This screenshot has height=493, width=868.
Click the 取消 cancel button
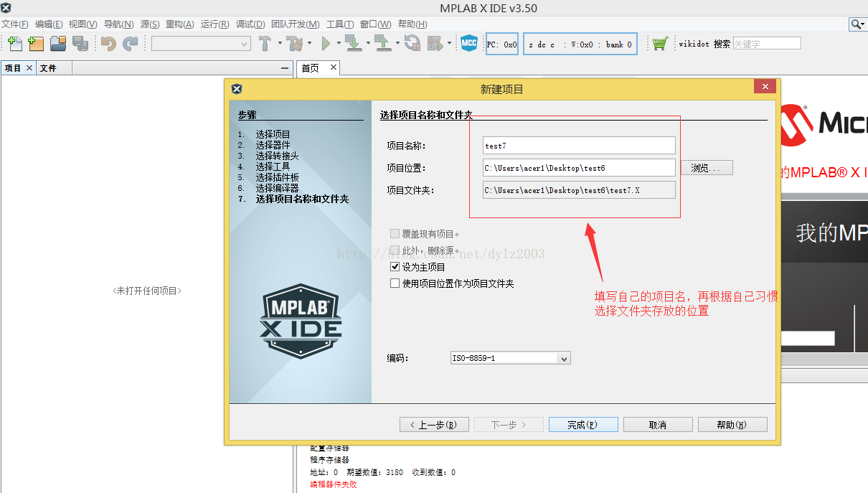click(658, 425)
